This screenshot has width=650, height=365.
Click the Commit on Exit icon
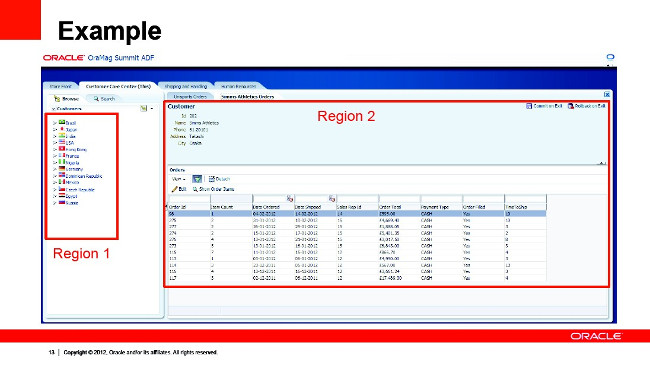coord(529,106)
